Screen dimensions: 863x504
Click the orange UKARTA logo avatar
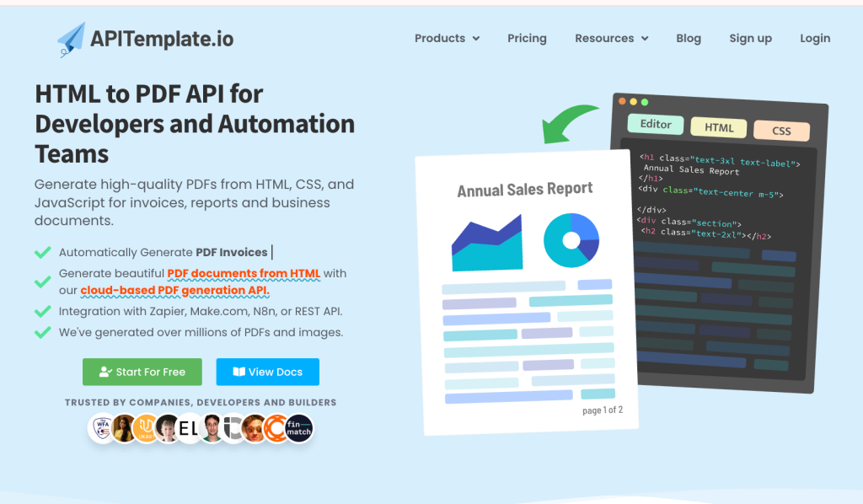[x=146, y=429]
